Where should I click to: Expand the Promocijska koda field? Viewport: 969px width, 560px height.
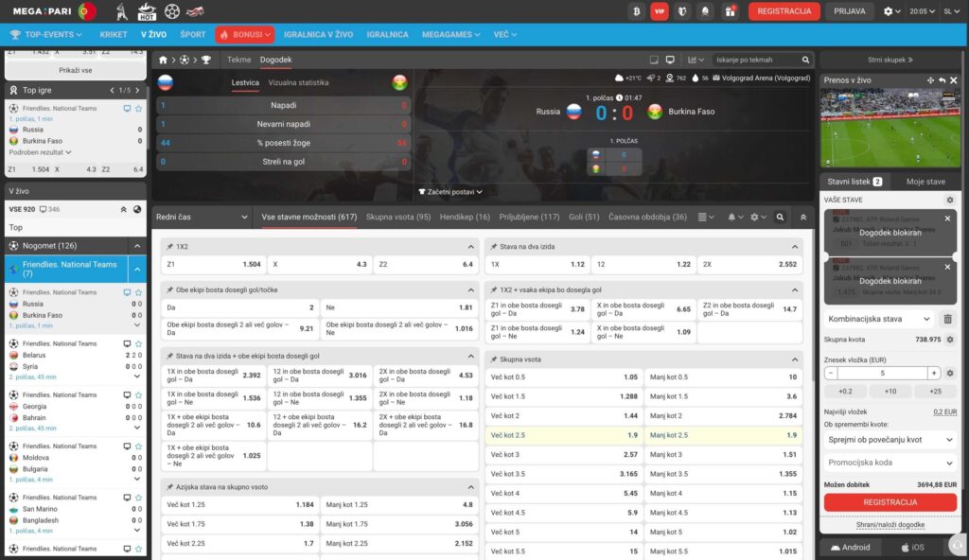click(890, 463)
